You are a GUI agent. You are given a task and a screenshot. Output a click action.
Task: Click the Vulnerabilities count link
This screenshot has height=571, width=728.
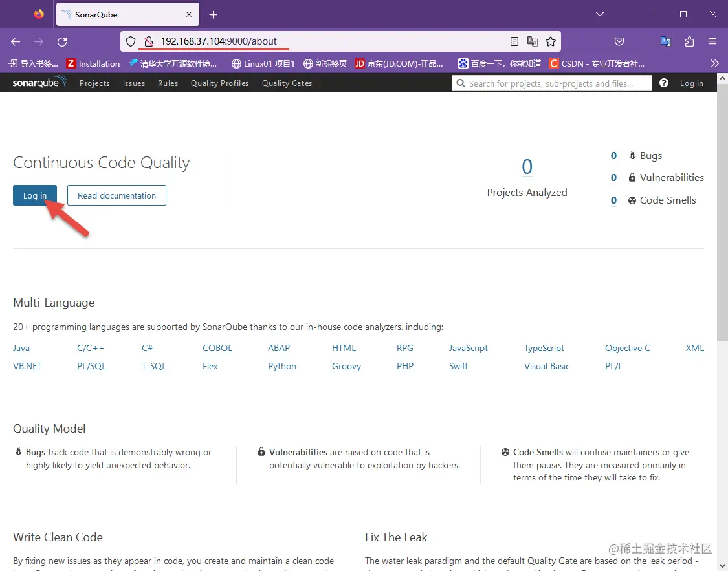click(613, 178)
